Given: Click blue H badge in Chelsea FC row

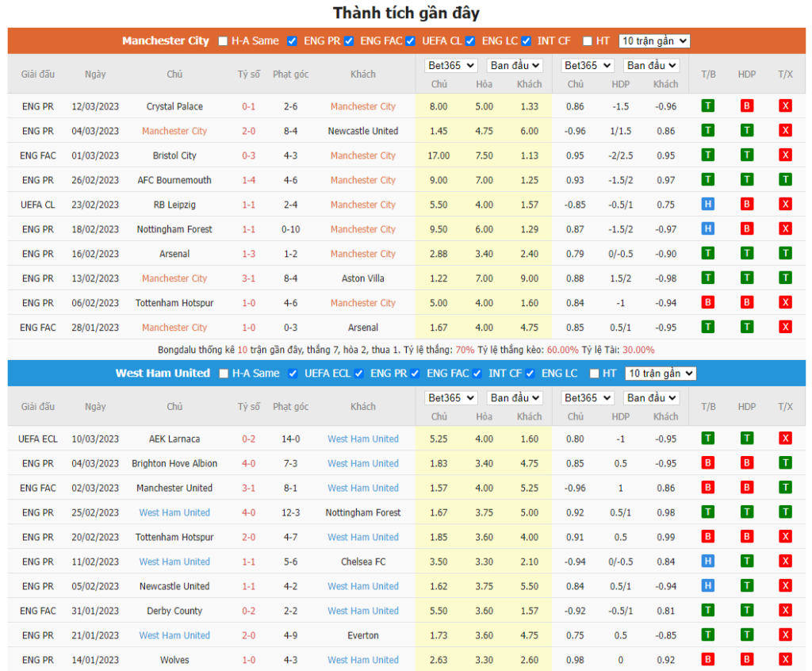Looking at the screenshot, I should (x=707, y=562).
